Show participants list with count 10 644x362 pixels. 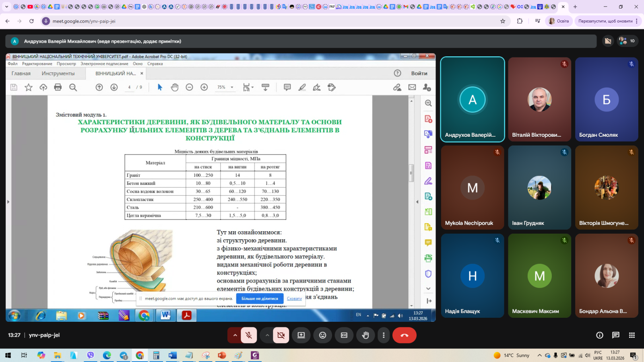tap(627, 41)
